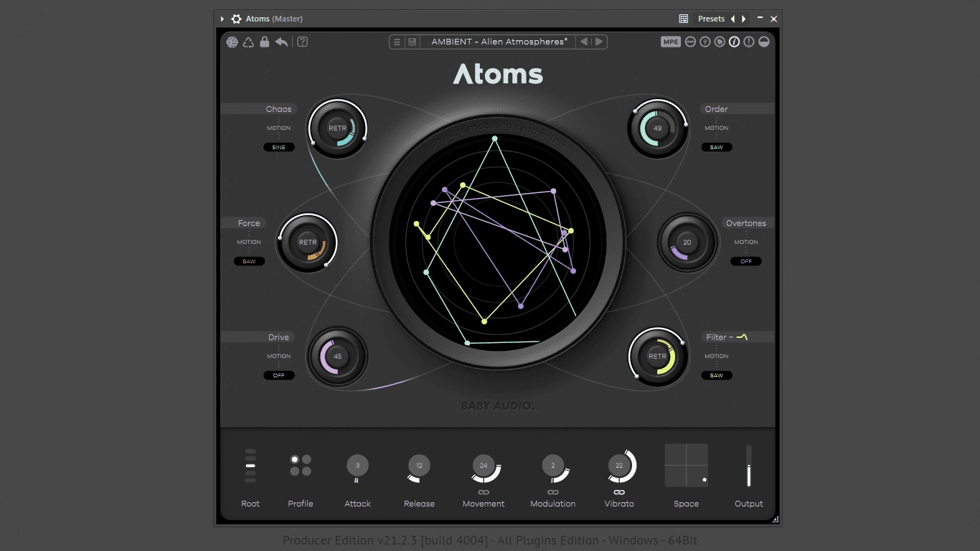Viewport: 980px width, 551px height.
Task: Click the window resize grip corner
Action: click(775, 519)
